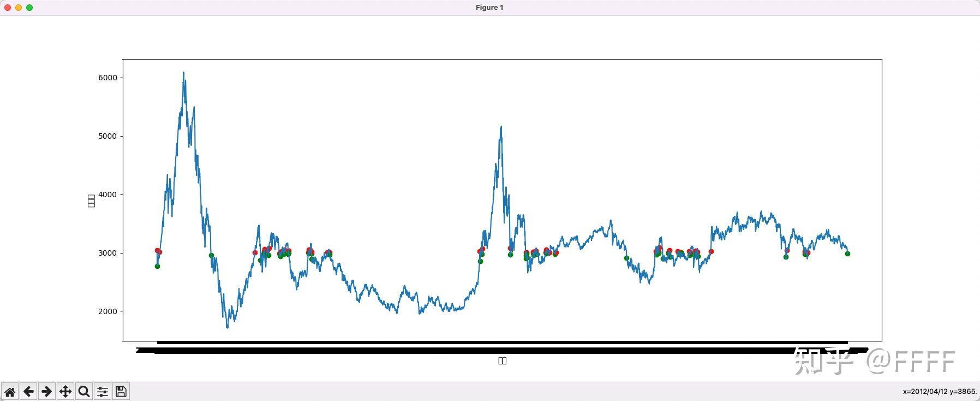Click the 2000 y-axis tick label
This screenshot has height=401, width=980.
pos(107,311)
